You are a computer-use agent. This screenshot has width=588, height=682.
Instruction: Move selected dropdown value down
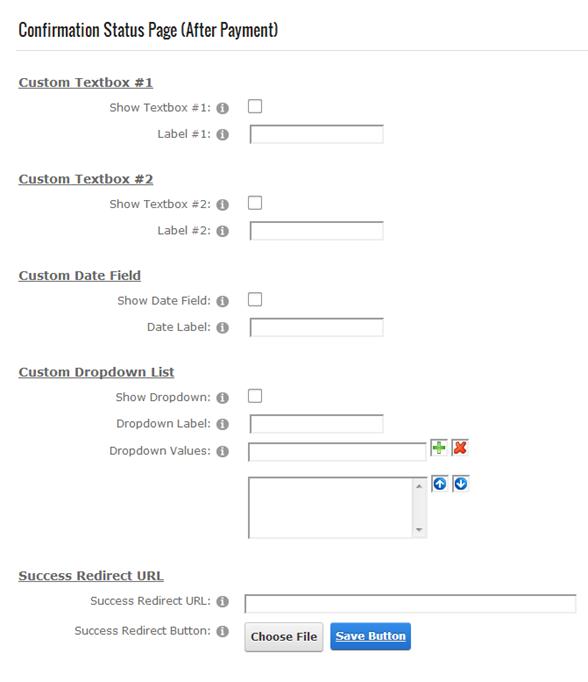(461, 484)
